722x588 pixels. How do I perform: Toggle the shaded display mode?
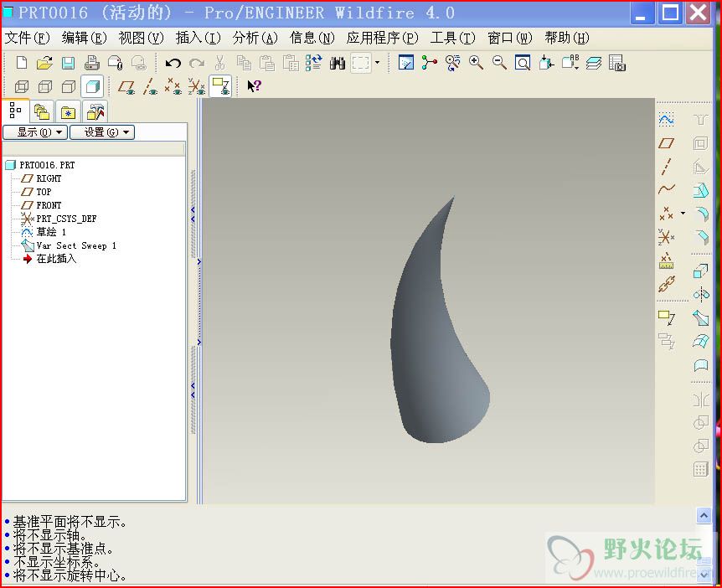[92, 86]
